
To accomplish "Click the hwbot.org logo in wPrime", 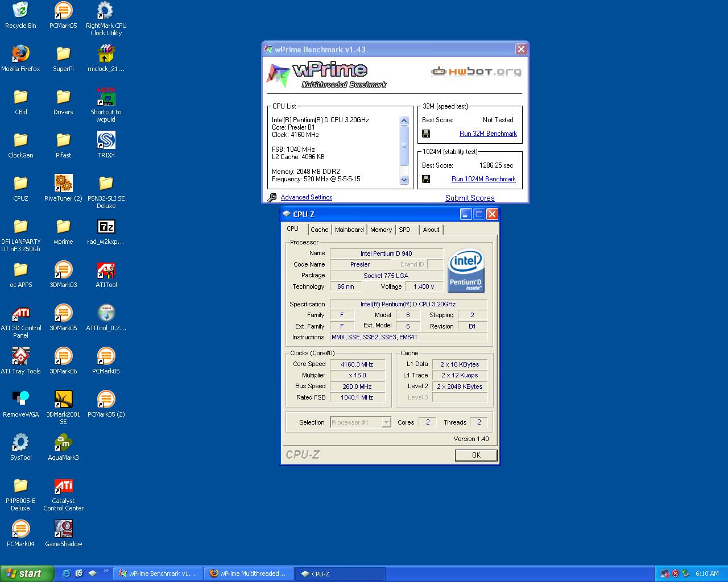I will click(476, 72).
